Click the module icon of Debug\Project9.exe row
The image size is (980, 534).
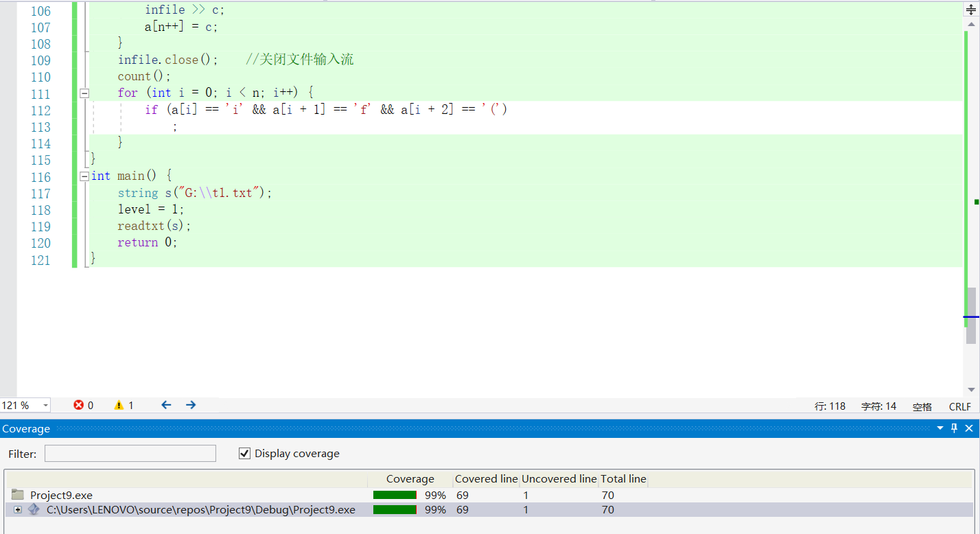pyautogui.click(x=34, y=509)
